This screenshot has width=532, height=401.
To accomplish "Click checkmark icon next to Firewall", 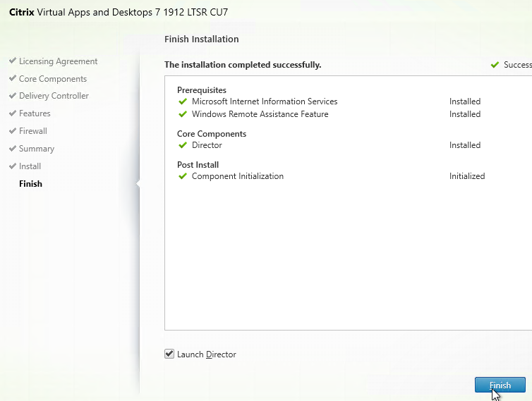I will [x=13, y=130].
